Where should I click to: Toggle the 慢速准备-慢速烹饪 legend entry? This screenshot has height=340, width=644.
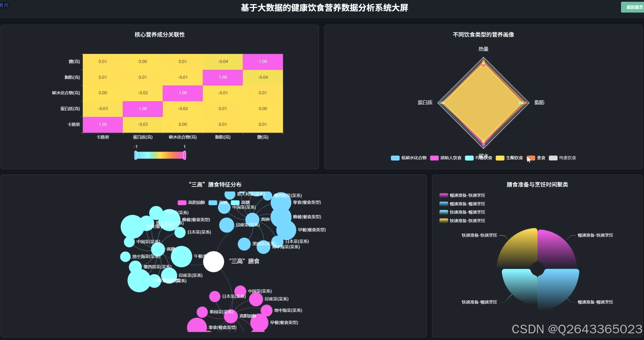click(x=443, y=203)
